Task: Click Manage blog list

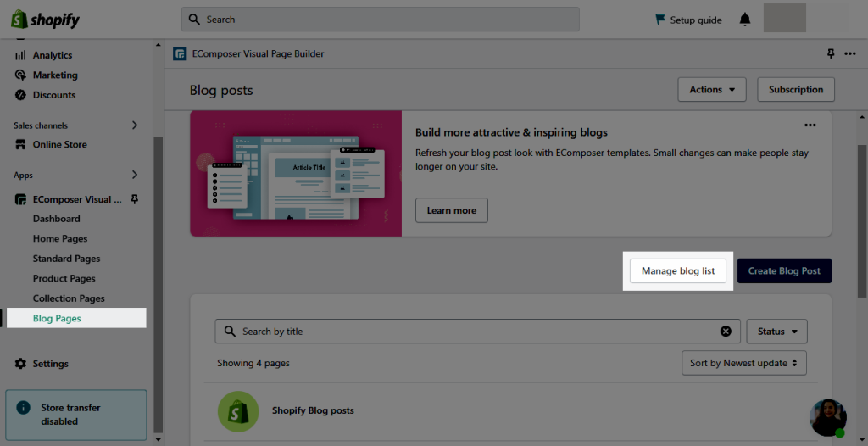Action: 678,271
